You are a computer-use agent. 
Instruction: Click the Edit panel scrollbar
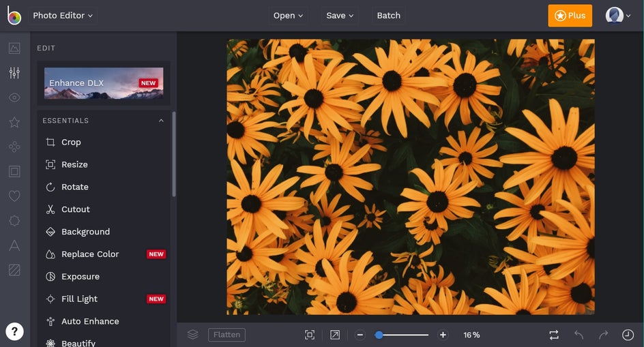pos(174,154)
